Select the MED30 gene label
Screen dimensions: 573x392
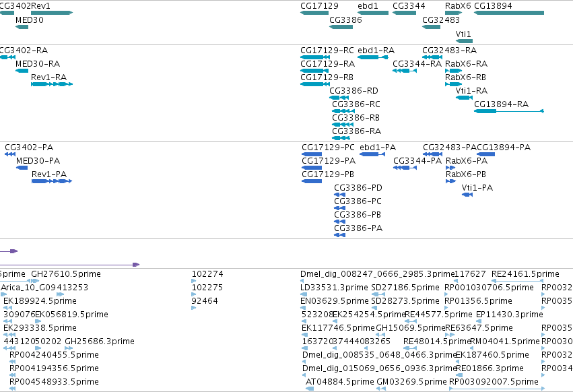coord(30,20)
